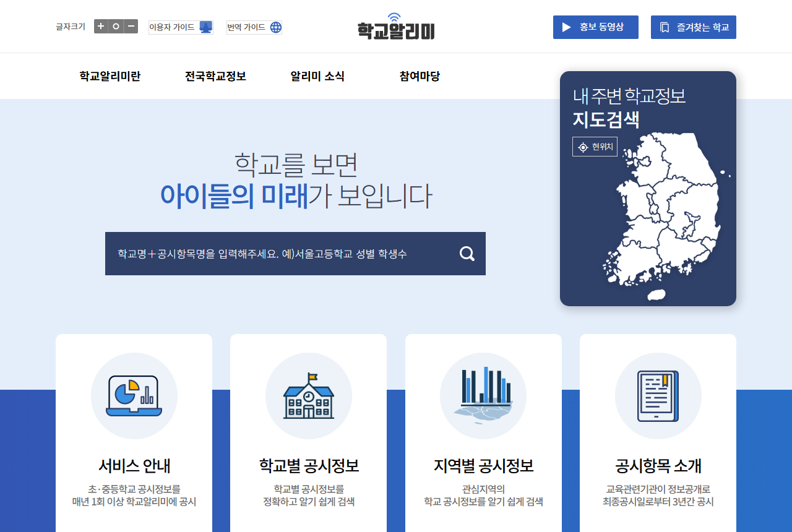Click the 지도검색 bold heading
Image resolution: width=792 pixels, height=532 pixels.
pyautogui.click(x=606, y=119)
